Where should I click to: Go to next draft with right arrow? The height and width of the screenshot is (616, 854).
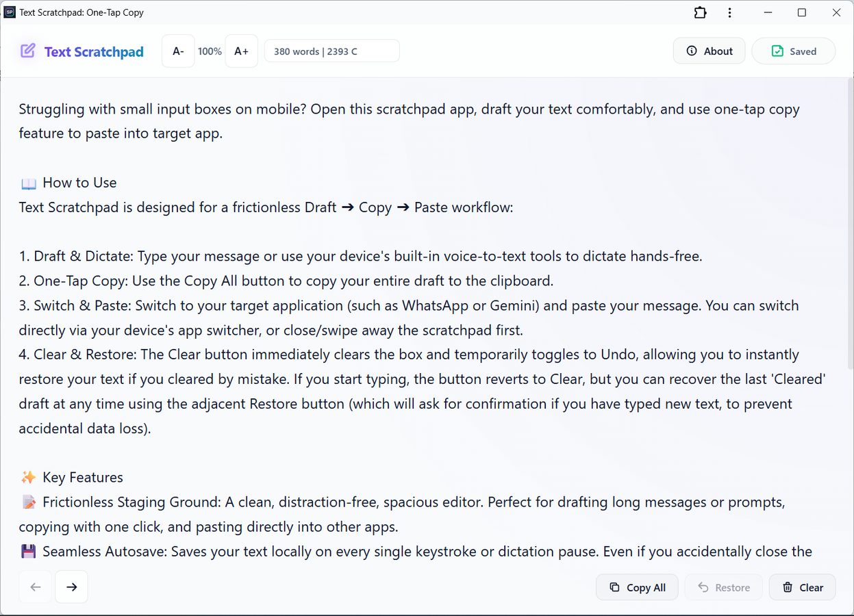[71, 587]
